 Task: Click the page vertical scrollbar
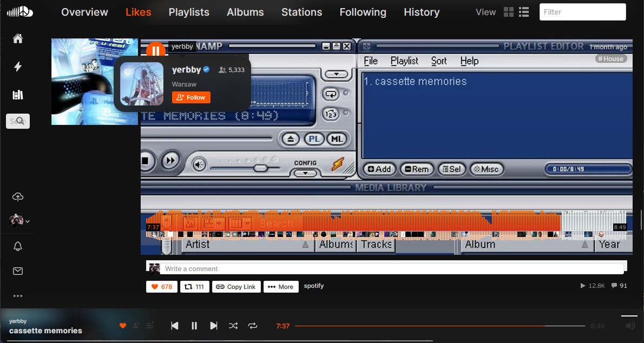[x=641, y=220]
